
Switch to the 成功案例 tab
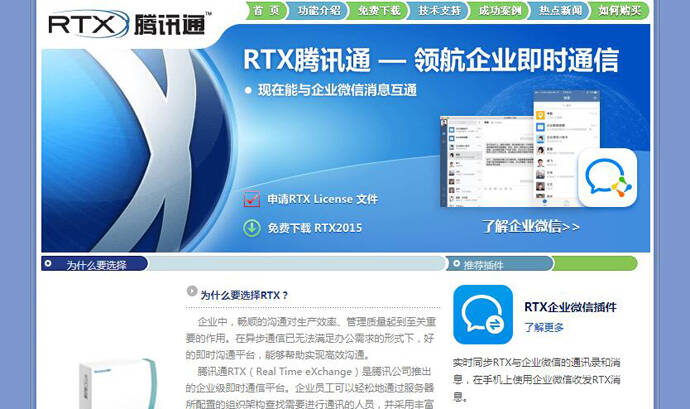click(499, 11)
